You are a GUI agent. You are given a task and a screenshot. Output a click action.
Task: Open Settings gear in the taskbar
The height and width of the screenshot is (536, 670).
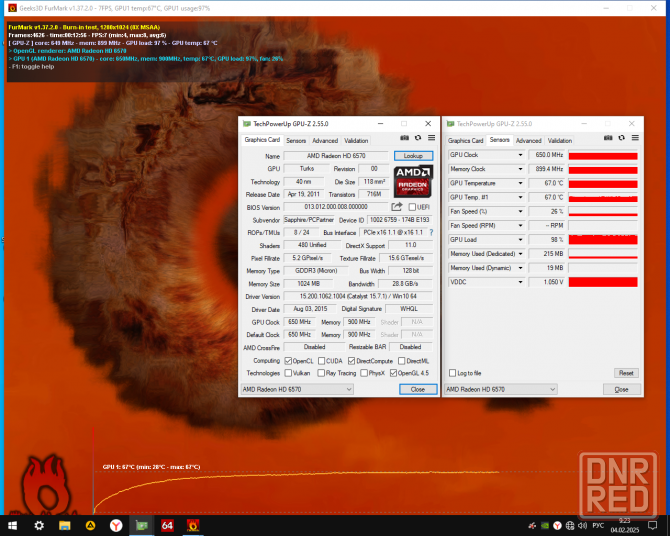(39, 525)
